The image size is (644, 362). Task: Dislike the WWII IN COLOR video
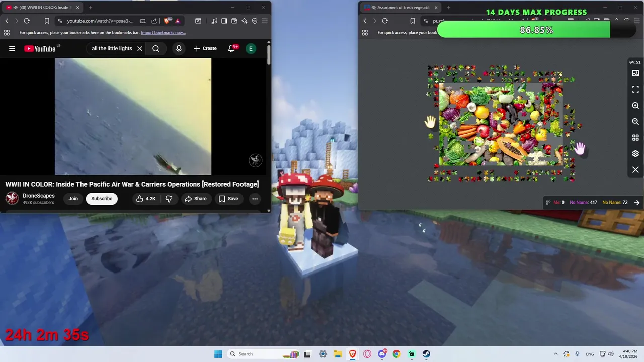(169, 199)
